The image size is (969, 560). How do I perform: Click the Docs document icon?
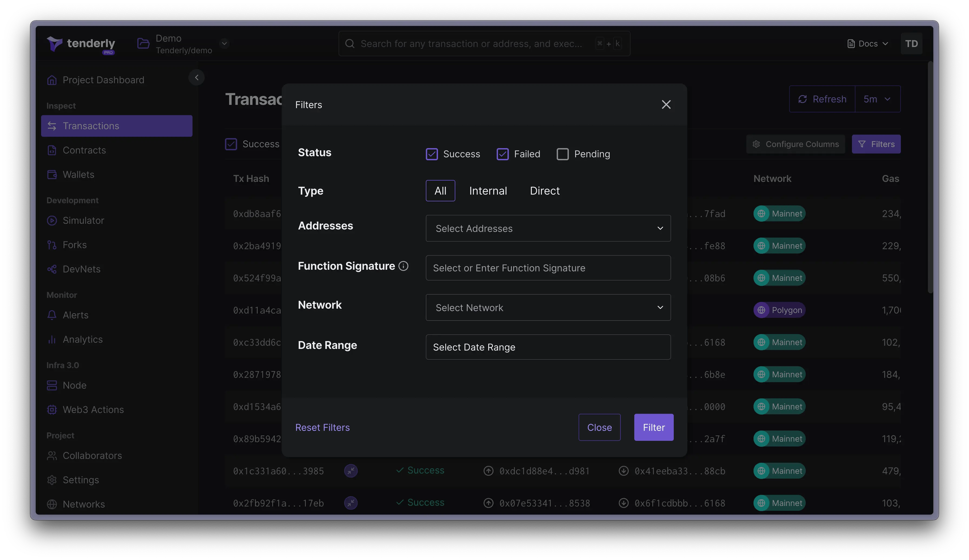point(851,44)
